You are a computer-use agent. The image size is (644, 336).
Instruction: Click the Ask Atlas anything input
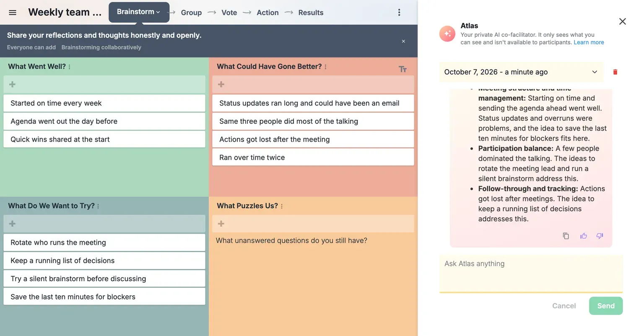point(531,273)
